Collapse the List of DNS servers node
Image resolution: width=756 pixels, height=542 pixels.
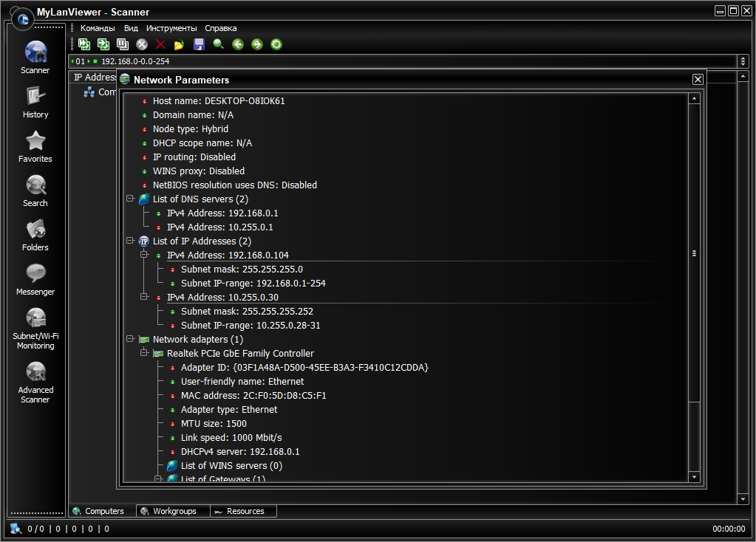click(x=130, y=199)
